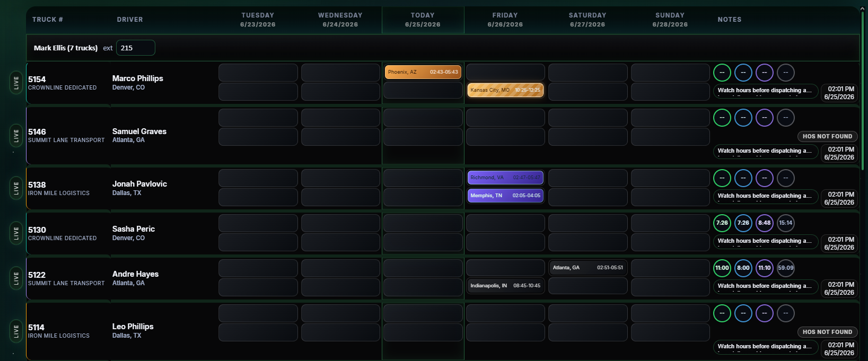The image size is (868, 361).
Task: Click the blue HOS circle in Jonah Pavlovic row
Action: click(743, 178)
